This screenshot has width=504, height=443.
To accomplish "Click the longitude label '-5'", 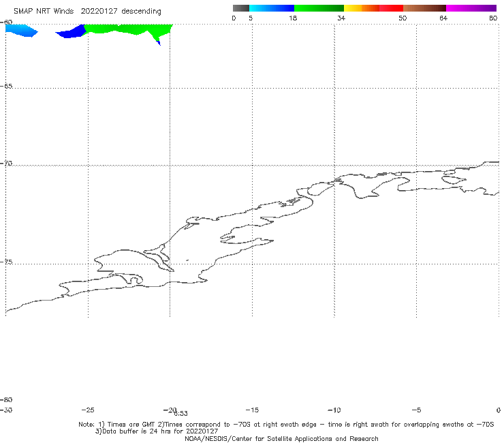I will (x=416, y=410).
